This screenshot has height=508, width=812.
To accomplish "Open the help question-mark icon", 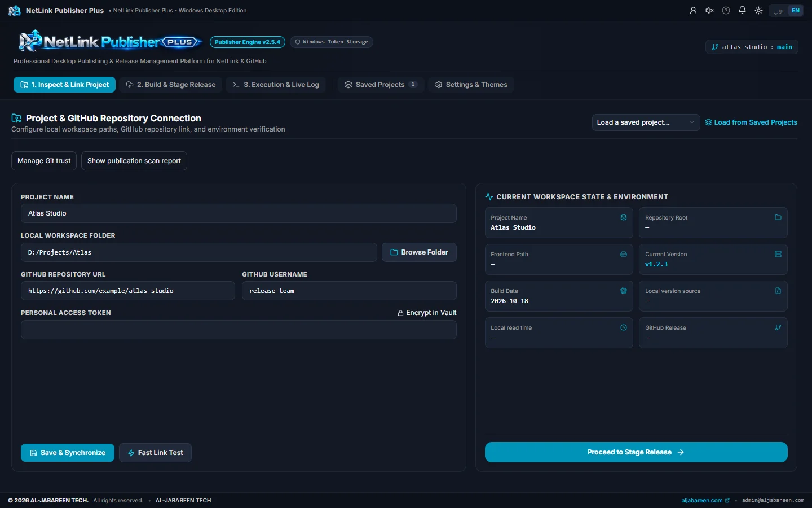I will pyautogui.click(x=726, y=11).
